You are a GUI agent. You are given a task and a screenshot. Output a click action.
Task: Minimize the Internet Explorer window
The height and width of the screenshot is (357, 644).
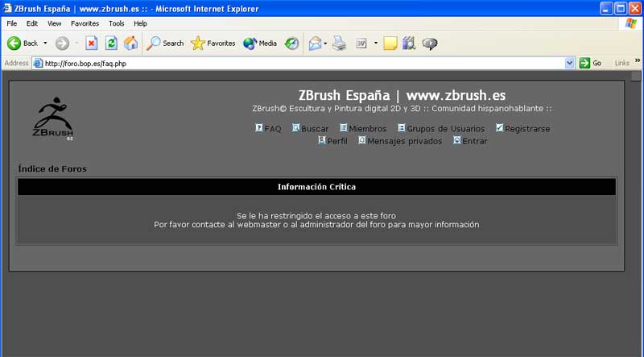click(x=606, y=8)
